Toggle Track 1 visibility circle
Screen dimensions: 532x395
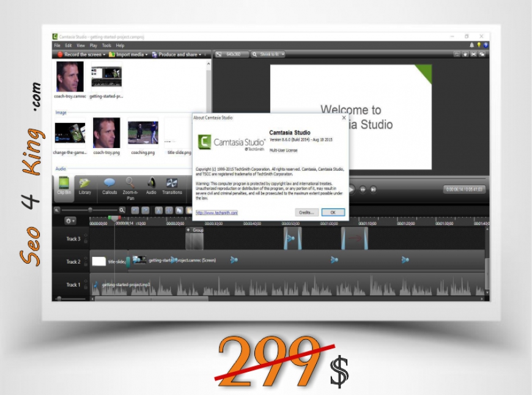point(86,281)
